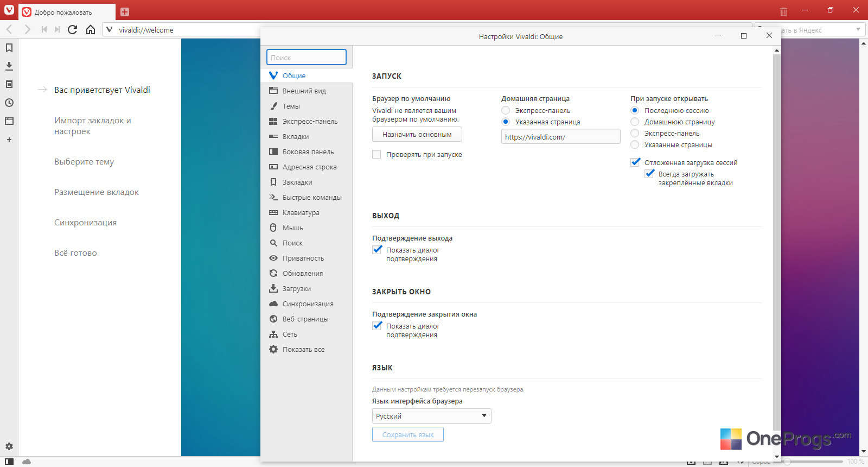Open Themes settings (Темы)
Viewport: 868px width, 467px height.
coord(307,106)
